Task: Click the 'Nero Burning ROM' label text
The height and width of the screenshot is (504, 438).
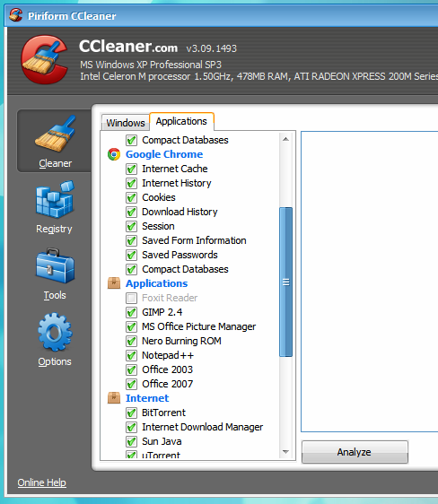Action: click(x=181, y=341)
